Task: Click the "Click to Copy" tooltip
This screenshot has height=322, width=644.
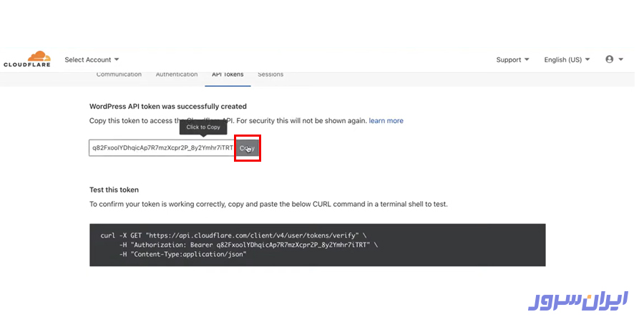Action: [x=204, y=127]
